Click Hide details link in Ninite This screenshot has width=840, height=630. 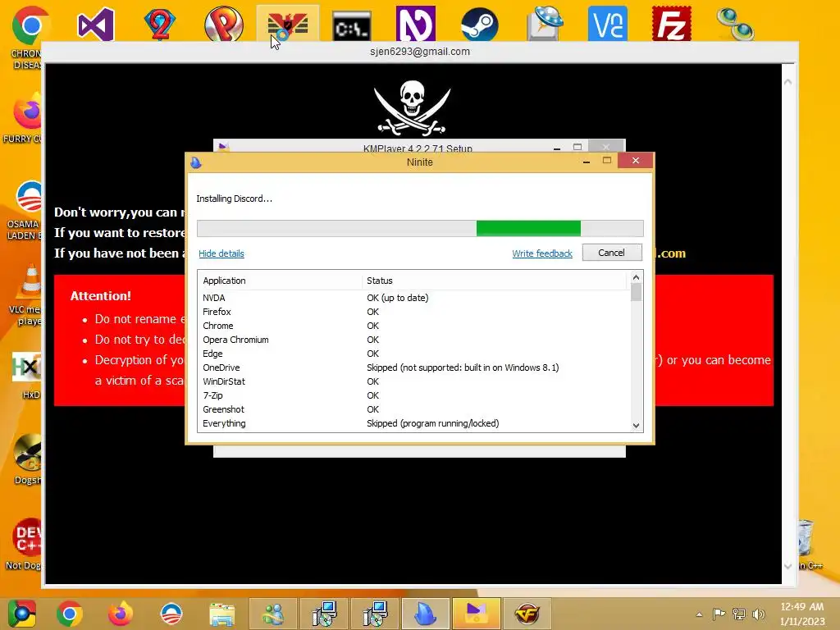tap(221, 253)
